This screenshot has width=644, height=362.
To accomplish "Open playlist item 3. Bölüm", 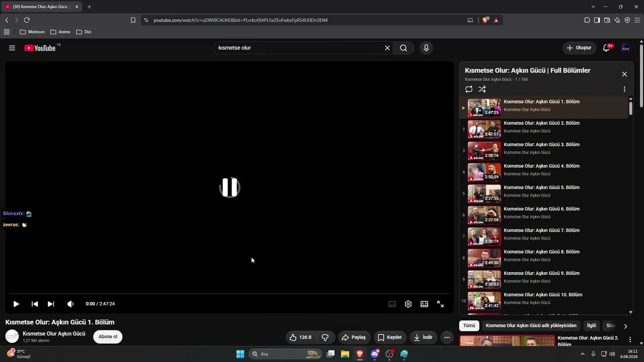I will click(544, 151).
